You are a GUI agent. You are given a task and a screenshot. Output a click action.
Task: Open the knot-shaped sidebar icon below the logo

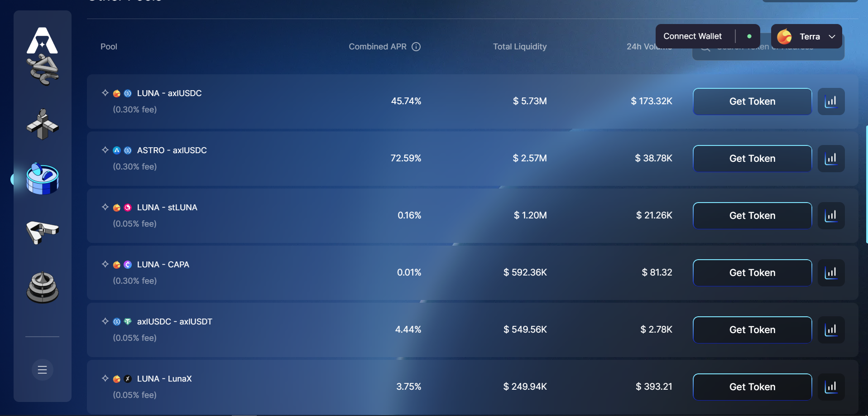click(x=43, y=70)
